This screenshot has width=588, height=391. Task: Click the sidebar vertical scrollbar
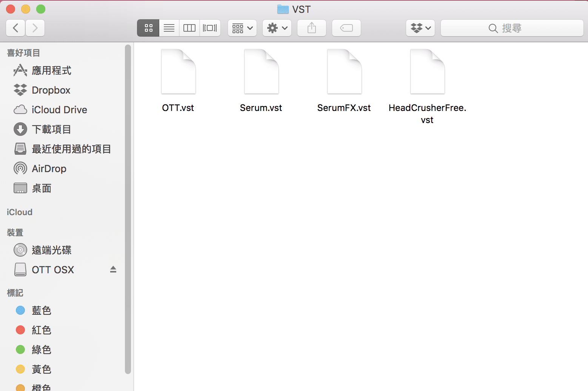pyautogui.click(x=128, y=209)
